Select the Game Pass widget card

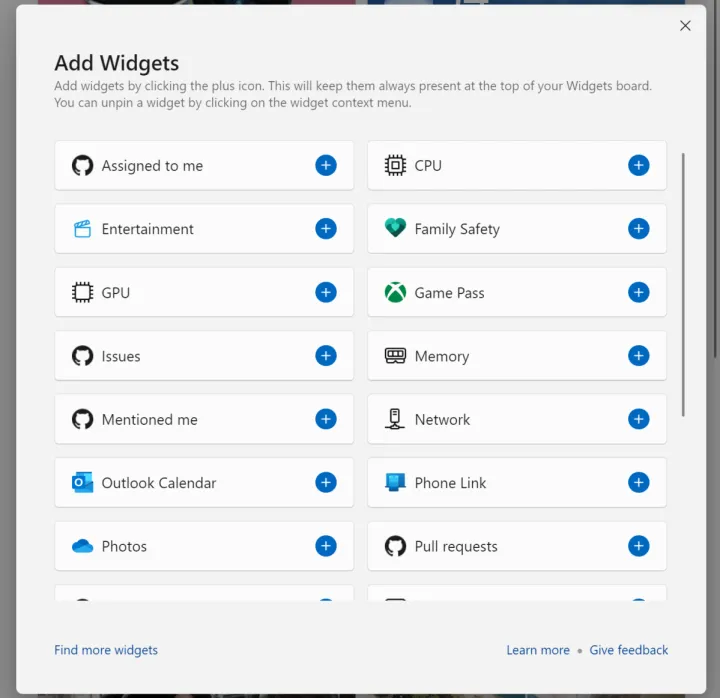[x=500, y=293]
